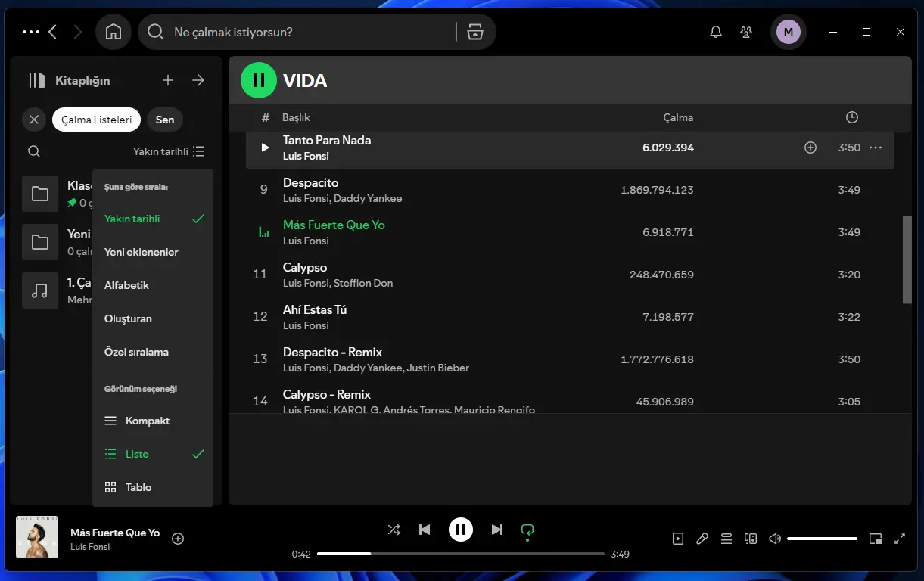This screenshot has height=581, width=924.
Task: Open the Browse icon in search bar
Action: click(x=475, y=32)
